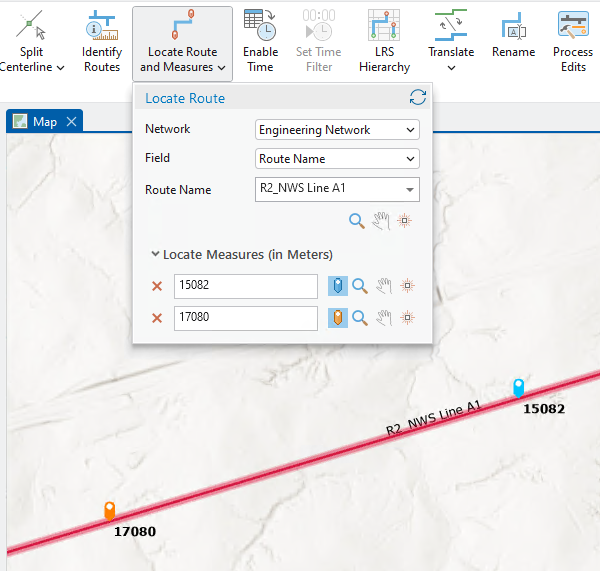The width and height of the screenshot is (600, 571).
Task: Open the Field dropdown showing Route Name
Action: pos(337,158)
